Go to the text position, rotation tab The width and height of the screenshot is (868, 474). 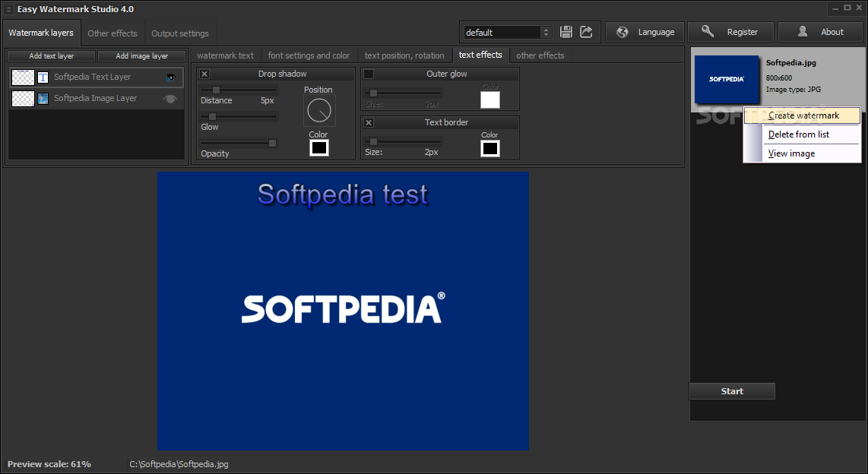pyautogui.click(x=404, y=55)
